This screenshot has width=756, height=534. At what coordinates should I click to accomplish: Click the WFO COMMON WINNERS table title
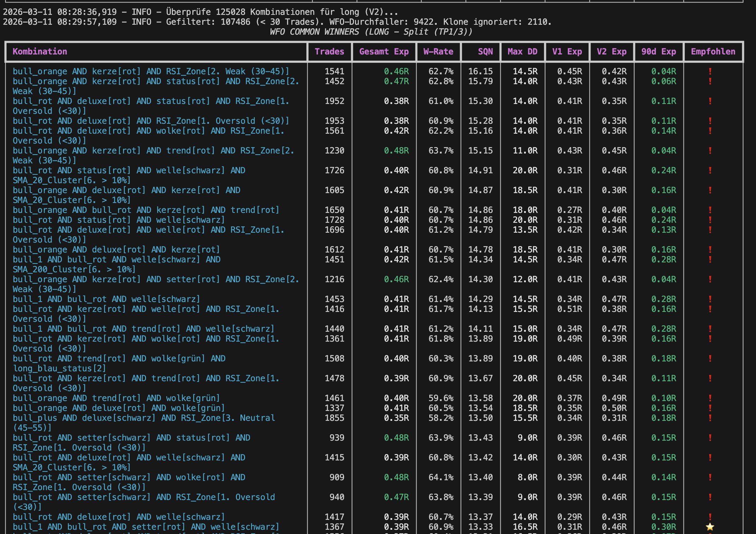[x=371, y=32]
